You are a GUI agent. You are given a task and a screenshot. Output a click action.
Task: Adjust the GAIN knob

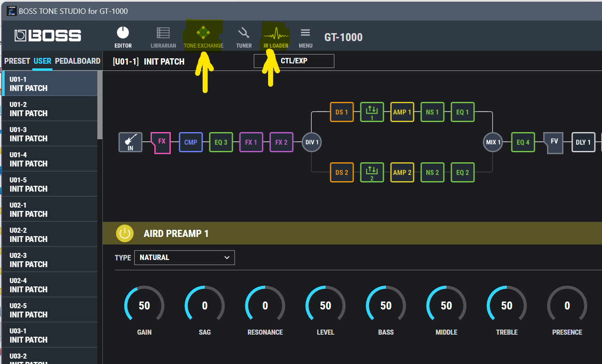(144, 306)
